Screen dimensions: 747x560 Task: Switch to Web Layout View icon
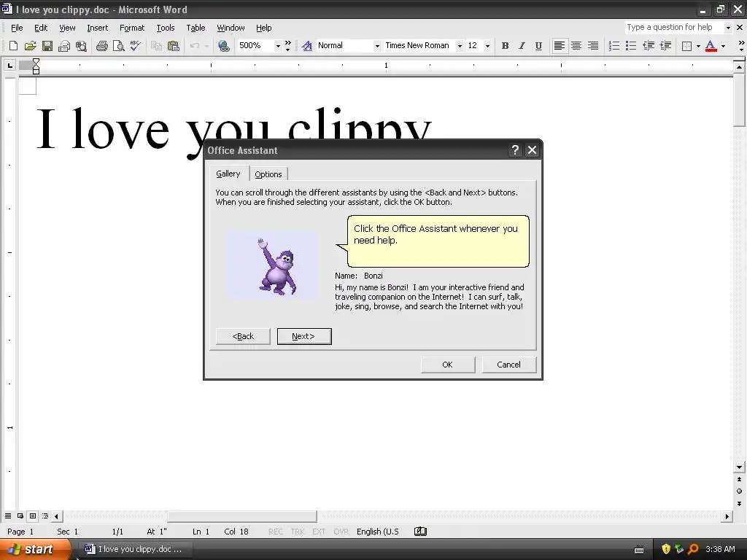[x=20, y=516]
